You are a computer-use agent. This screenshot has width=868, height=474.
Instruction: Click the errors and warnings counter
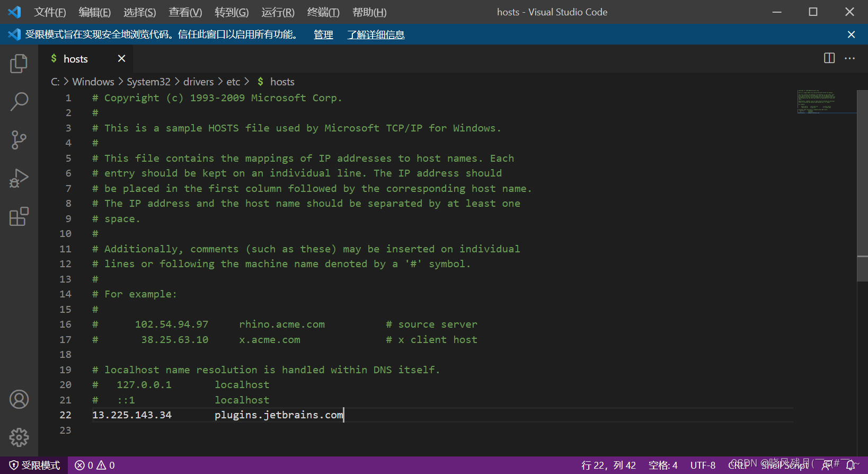click(x=95, y=466)
